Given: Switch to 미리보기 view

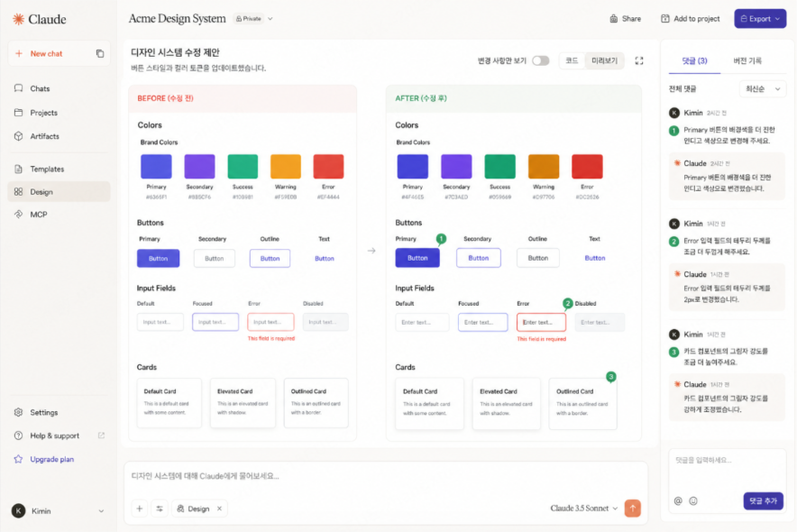Looking at the screenshot, I should [604, 61].
